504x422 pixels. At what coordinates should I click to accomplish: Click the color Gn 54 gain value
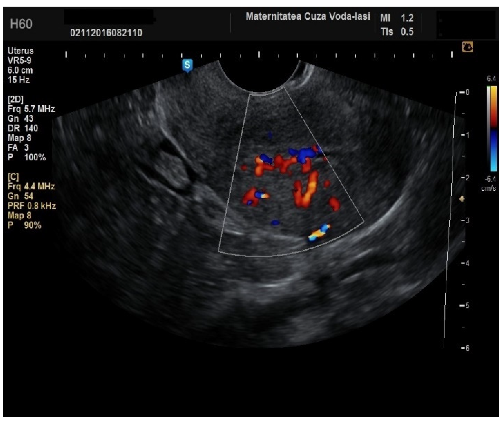pyautogui.click(x=20, y=196)
